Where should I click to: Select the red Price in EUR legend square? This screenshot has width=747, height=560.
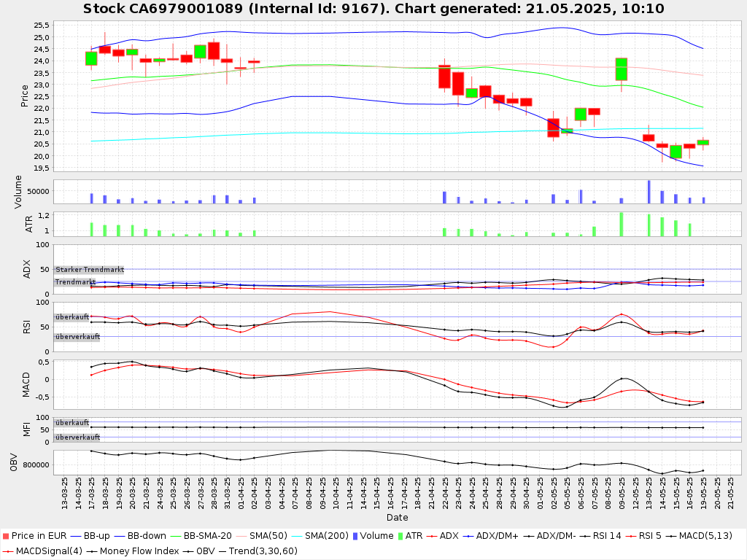point(6,536)
